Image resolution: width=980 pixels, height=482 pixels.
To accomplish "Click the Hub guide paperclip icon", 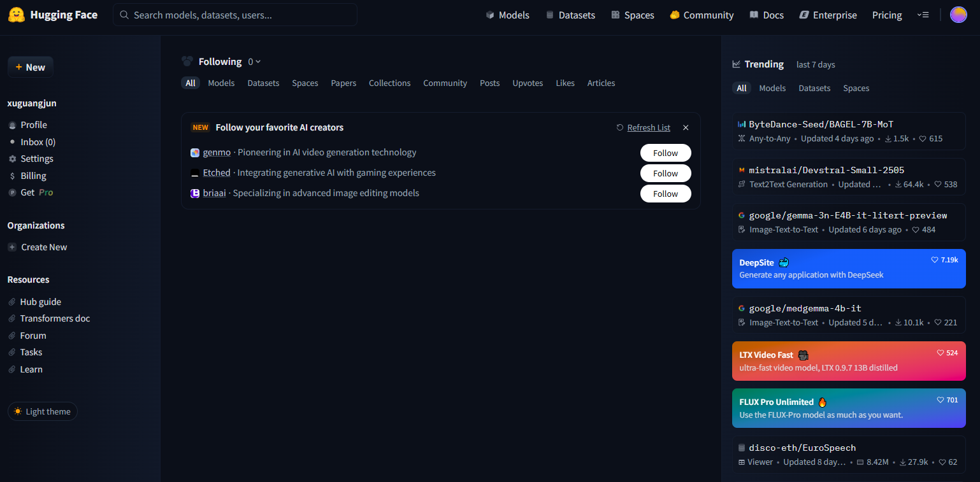I will coord(12,302).
